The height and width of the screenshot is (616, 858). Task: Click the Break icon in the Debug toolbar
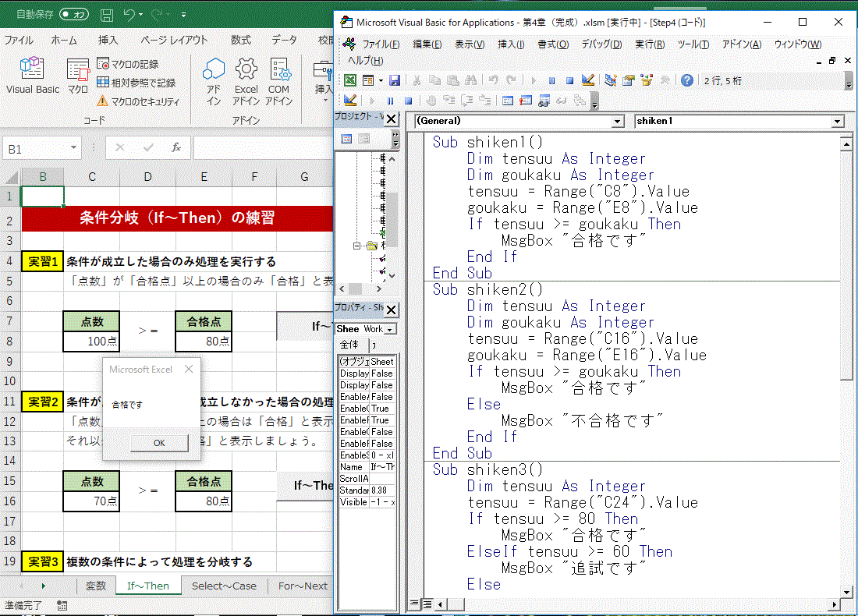coord(390,101)
